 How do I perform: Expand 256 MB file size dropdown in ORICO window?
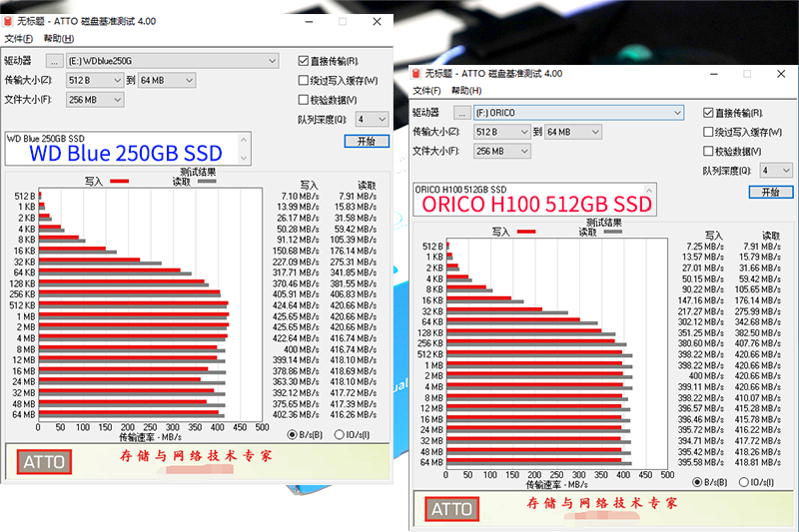click(x=502, y=151)
